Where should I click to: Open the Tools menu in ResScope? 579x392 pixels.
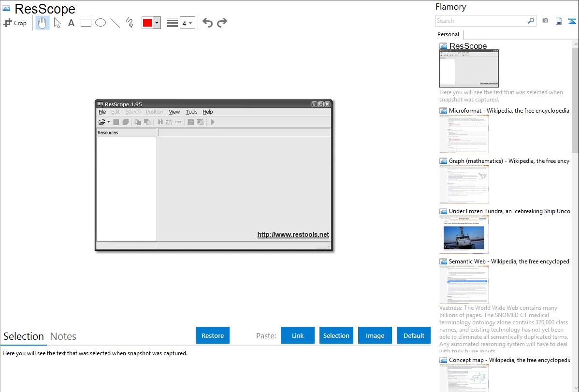[x=191, y=112]
